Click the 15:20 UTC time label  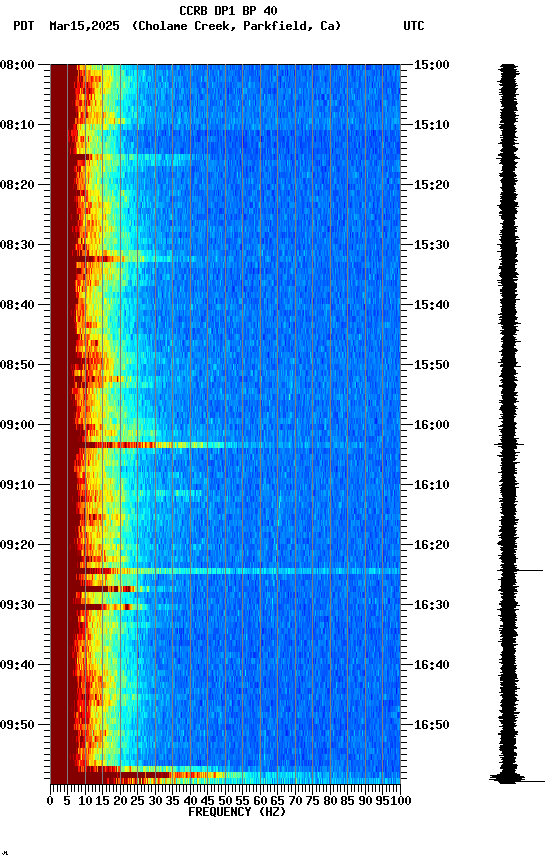pyautogui.click(x=432, y=185)
